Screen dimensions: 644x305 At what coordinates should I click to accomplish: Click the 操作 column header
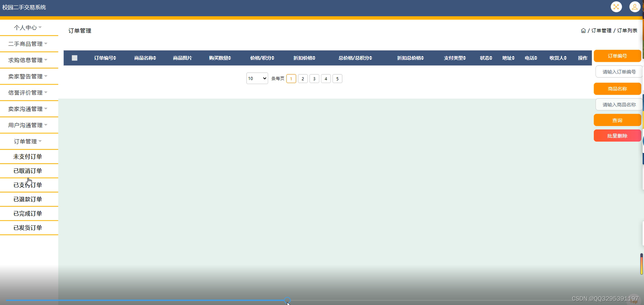pos(583,58)
